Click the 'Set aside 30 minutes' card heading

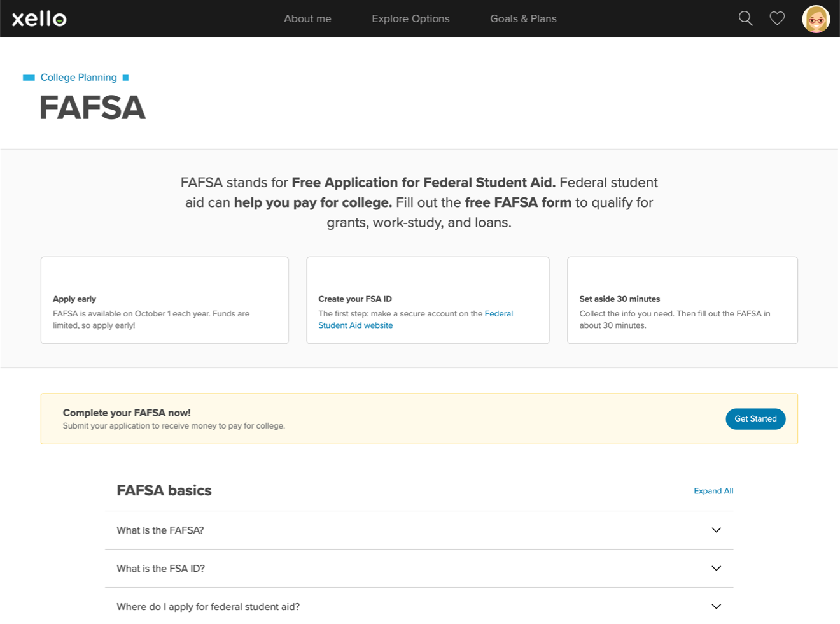[x=620, y=299]
